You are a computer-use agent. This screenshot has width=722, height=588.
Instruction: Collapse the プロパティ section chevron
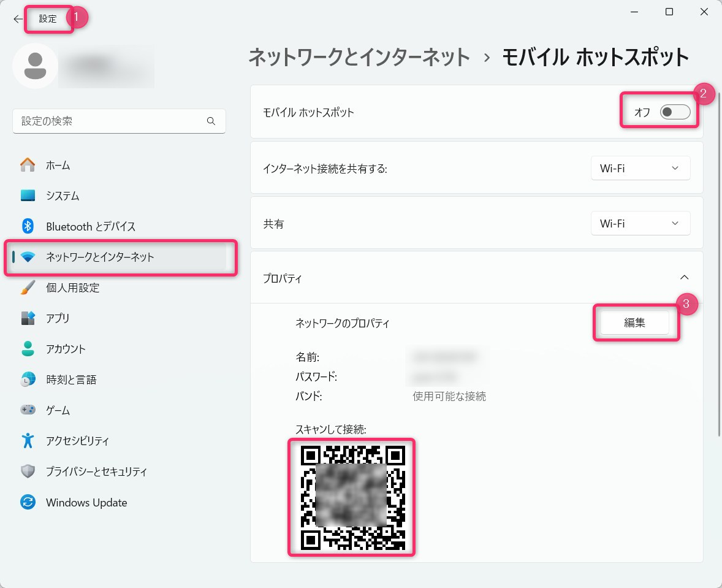684,277
